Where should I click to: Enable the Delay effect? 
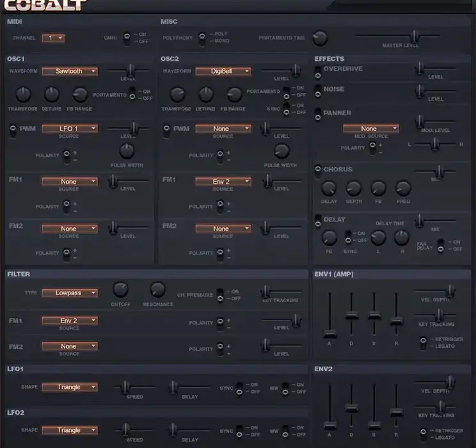pyautogui.click(x=317, y=221)
